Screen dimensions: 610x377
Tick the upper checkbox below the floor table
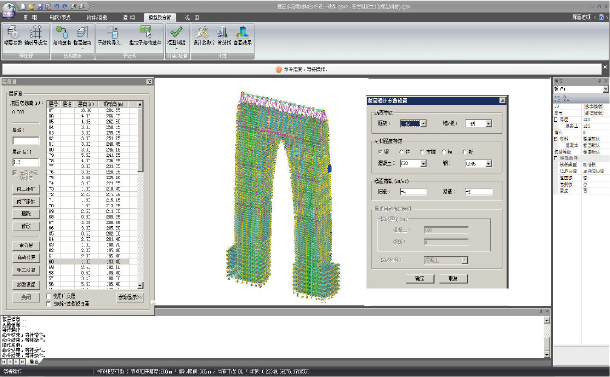(49, 296)
